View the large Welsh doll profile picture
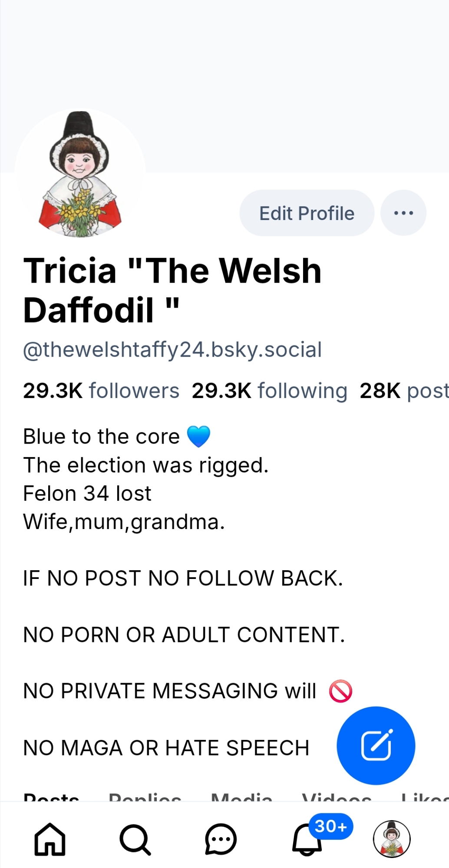Viewport: 449px width, 868px height. (80, 174)
